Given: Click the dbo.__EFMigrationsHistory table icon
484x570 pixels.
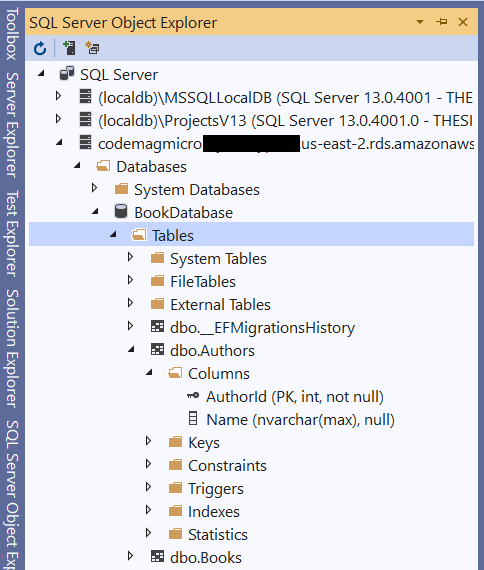Looking at the screenshot, I should [x=157, y=327].
